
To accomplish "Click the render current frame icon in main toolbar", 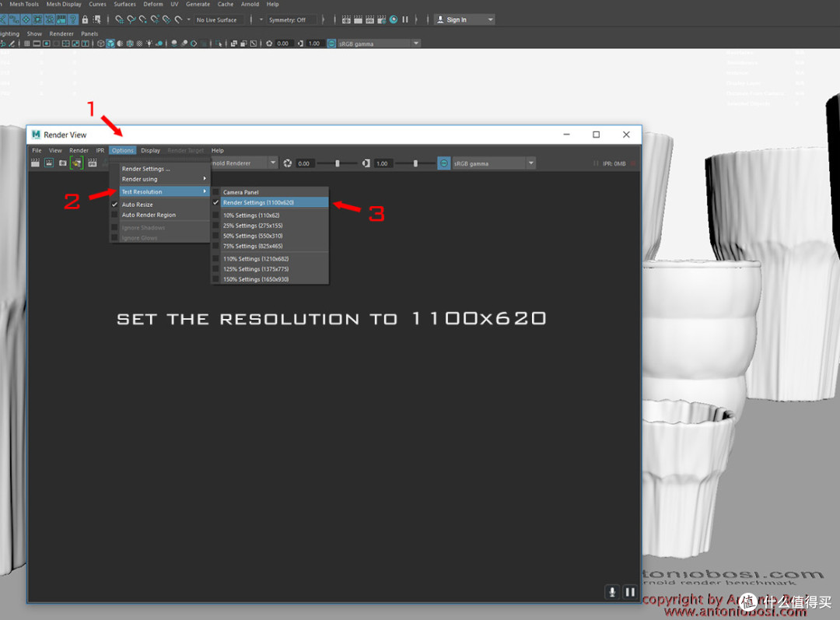I will tap(358, 19).
